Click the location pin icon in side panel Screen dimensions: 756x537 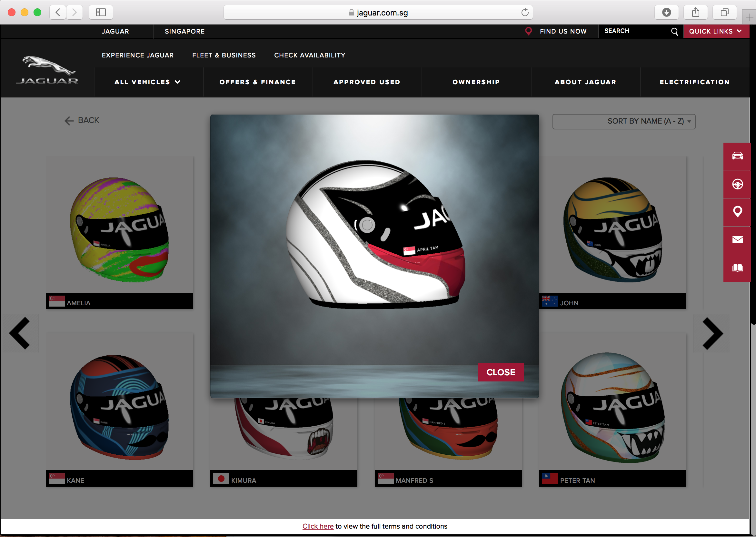point(737,212)
